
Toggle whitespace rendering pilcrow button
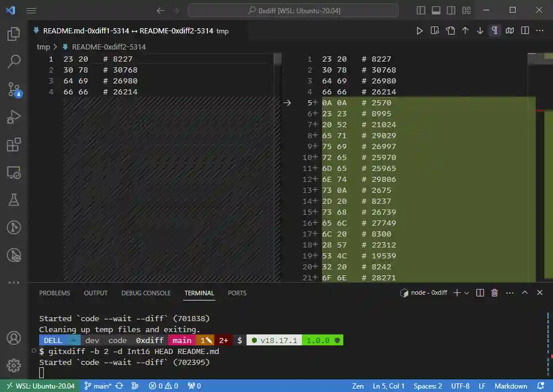[x=494, y=31]
